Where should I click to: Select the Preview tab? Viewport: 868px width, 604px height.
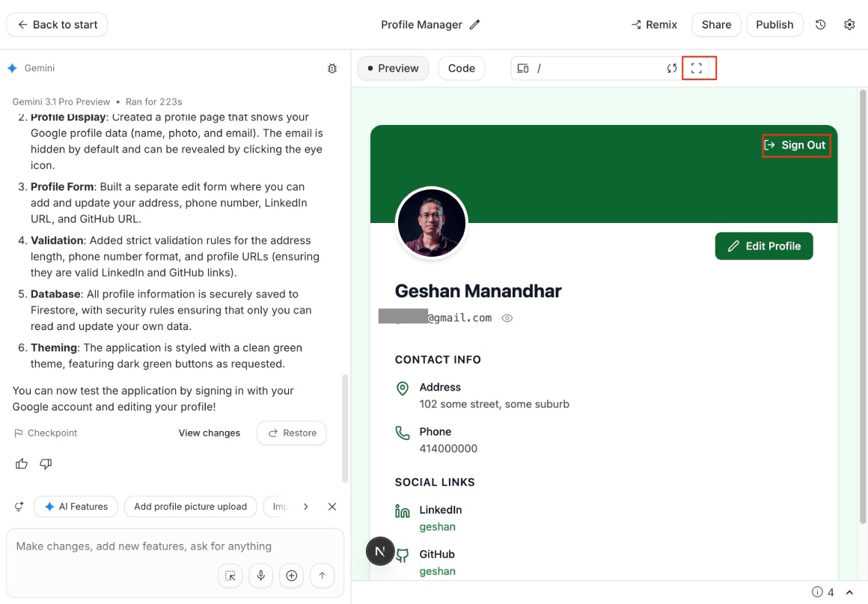point(393,67)
